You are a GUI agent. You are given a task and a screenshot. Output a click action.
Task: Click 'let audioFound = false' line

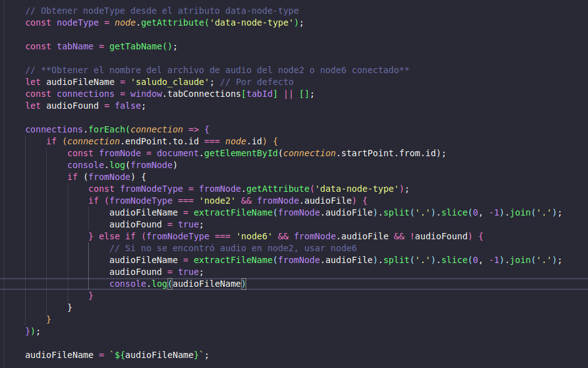(x=86, y=106)
